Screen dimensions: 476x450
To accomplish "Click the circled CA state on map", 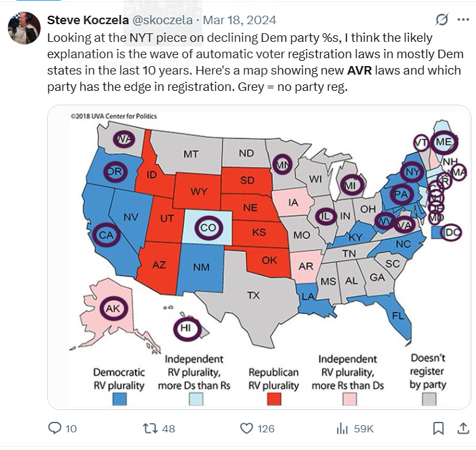I will (106, 234).
